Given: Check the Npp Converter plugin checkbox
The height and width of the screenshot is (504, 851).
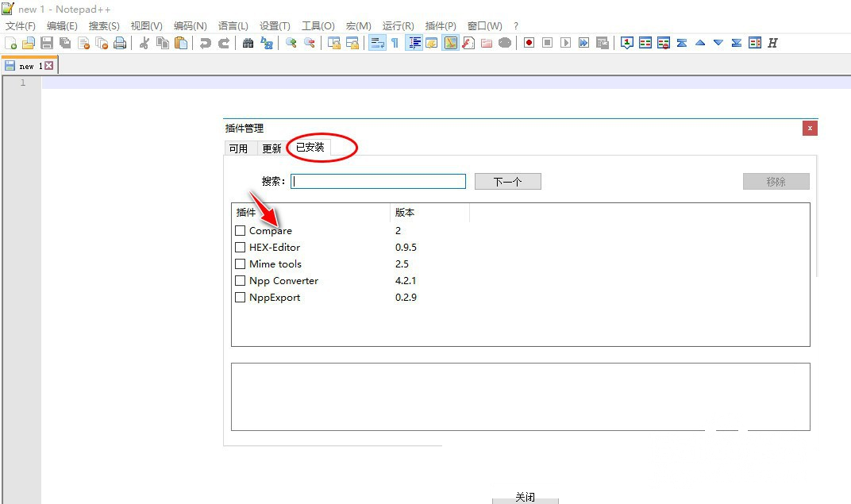Looking at the screenshot, I should pos(240,281).
